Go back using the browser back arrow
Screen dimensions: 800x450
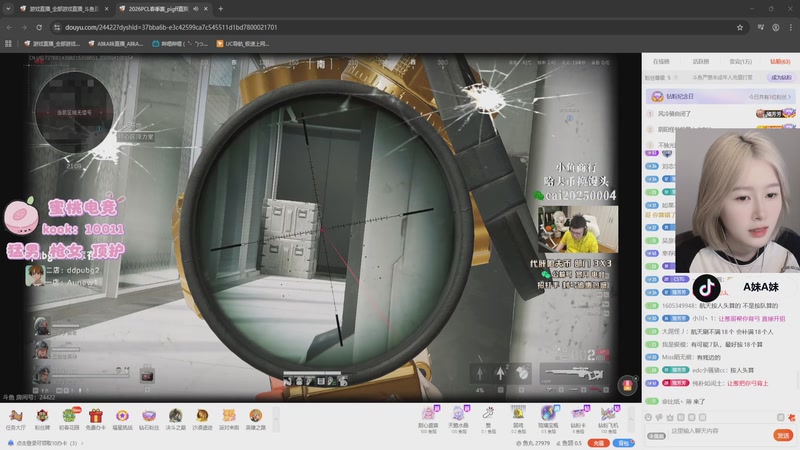tap(9, 28)
